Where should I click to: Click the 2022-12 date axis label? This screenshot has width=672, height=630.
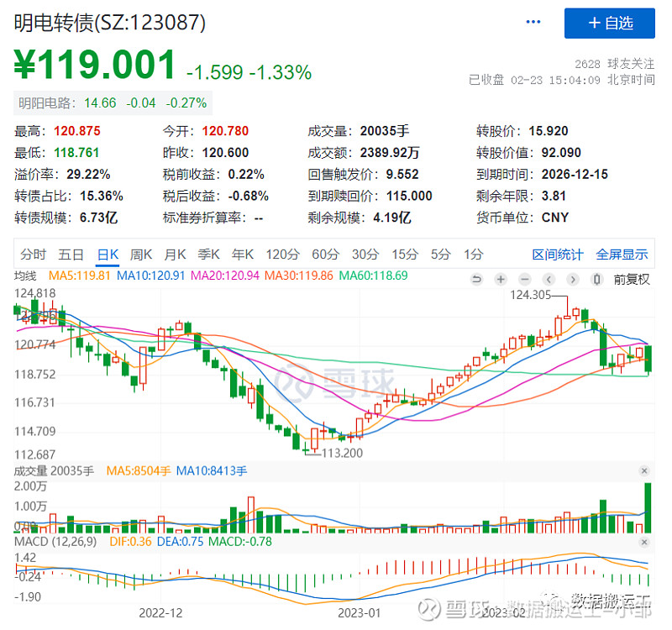(160, 613)
